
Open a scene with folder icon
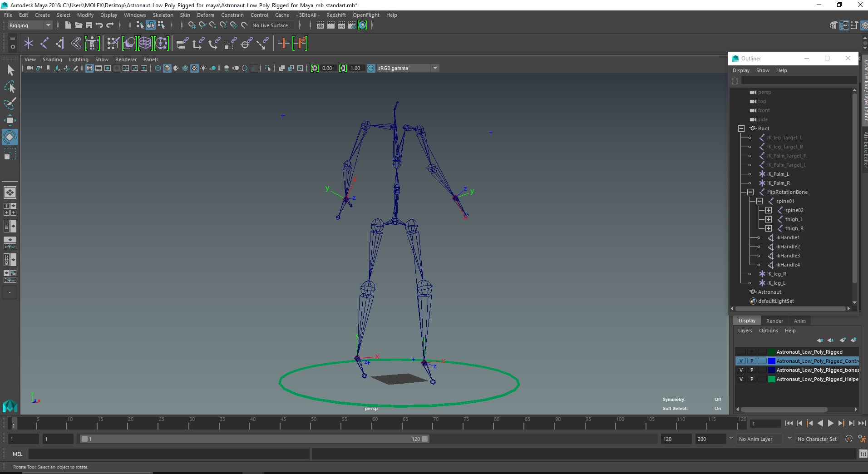[x=78, y=25]
